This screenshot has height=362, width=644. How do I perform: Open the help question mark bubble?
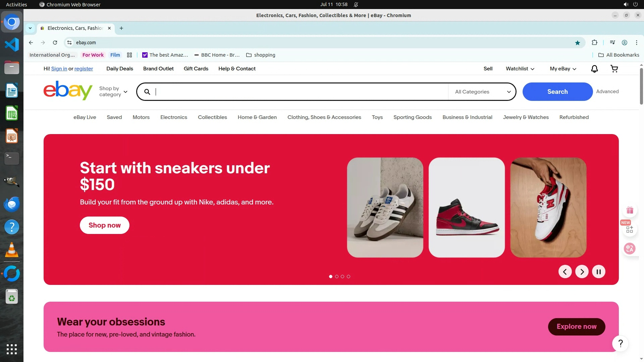click(620, 344)
